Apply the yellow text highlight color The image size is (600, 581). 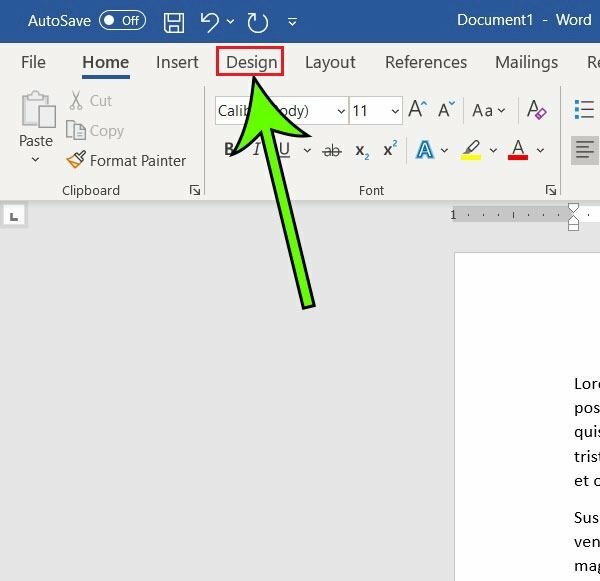471,150
